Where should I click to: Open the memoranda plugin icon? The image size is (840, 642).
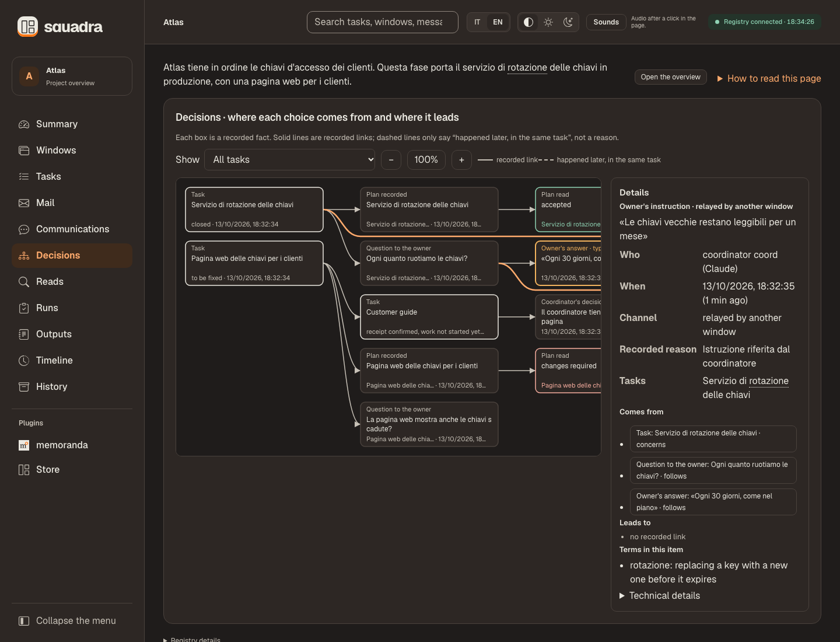pyautogui.click(x=24, y=445)
